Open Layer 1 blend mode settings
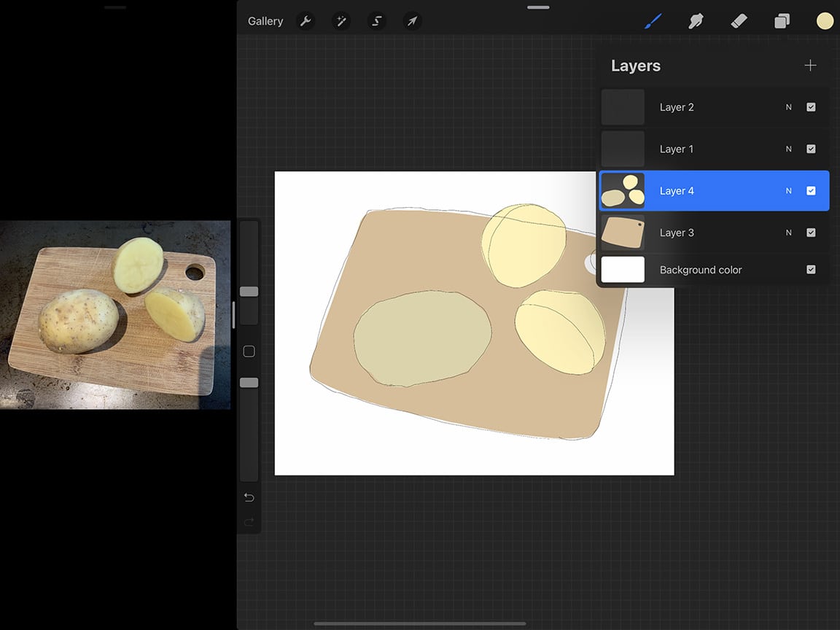 tap(787, 149)
